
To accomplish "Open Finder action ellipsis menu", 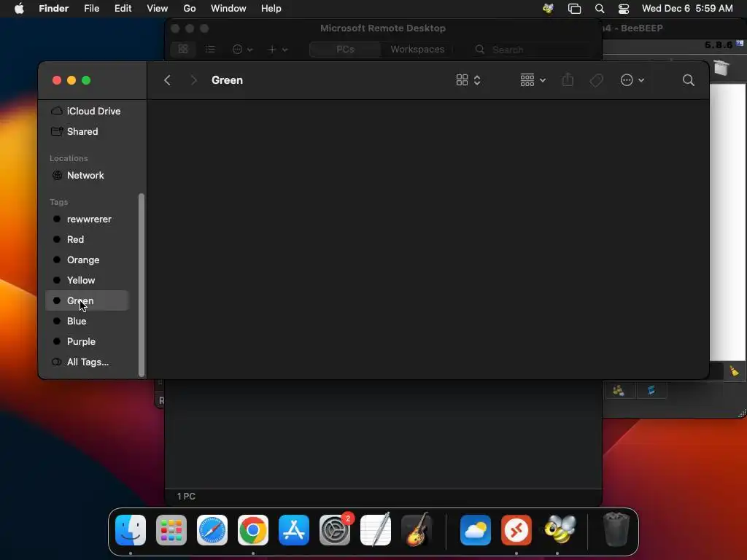I will (632, 80).
